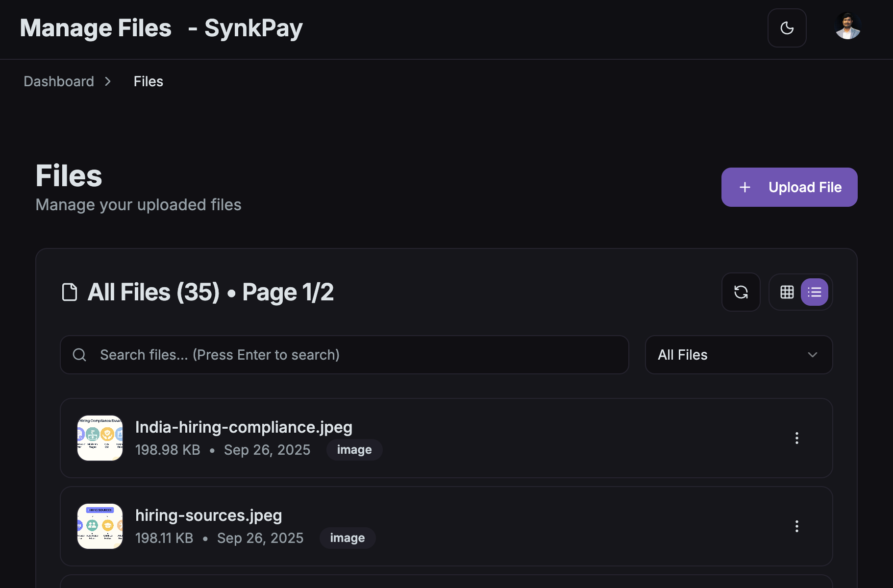This screenshot has width=893, height=588.
Task: Expand file type filter chevron
Action: click(x=812, y=354)
